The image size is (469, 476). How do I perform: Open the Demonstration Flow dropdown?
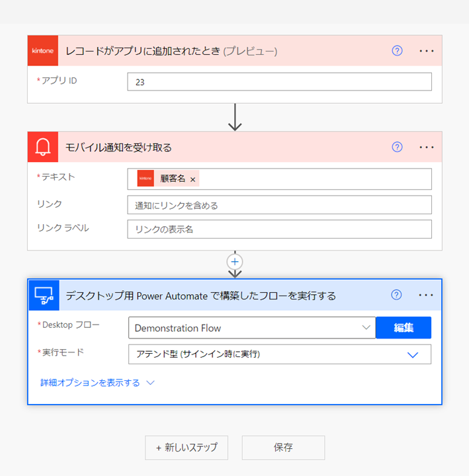click(x=252, y=328)
